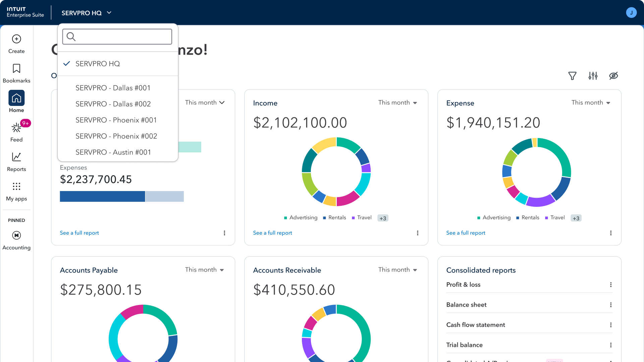Expand +3 categories on Expense legend
Screen dimensions: 644x362
click(576, 218)
